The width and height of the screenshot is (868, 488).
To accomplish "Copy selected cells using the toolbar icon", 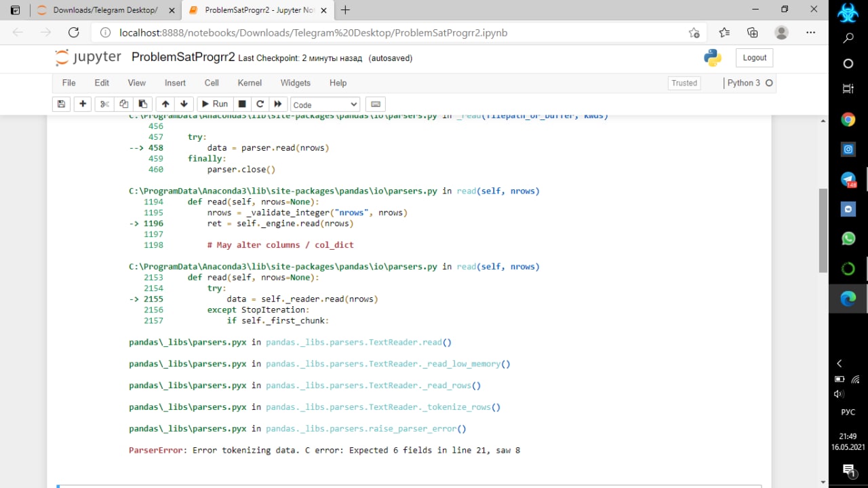I will click(123, 104).
